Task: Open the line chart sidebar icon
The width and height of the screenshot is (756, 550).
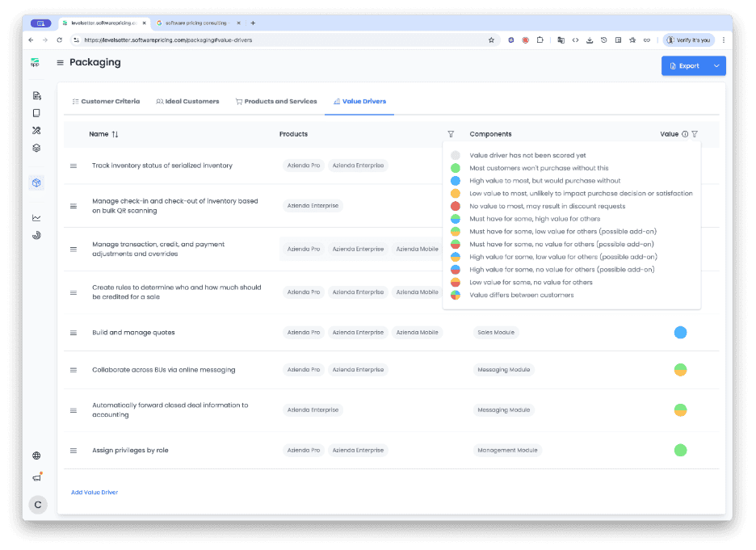Action: point(36,218)
